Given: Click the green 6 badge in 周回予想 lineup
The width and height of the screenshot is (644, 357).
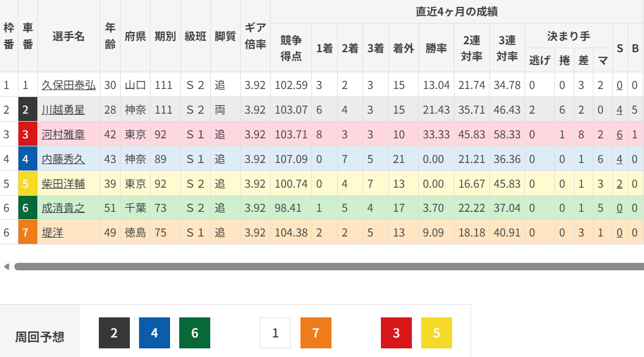Looking at the screenshot, I should pyautogui.click(x=195, y=333).
